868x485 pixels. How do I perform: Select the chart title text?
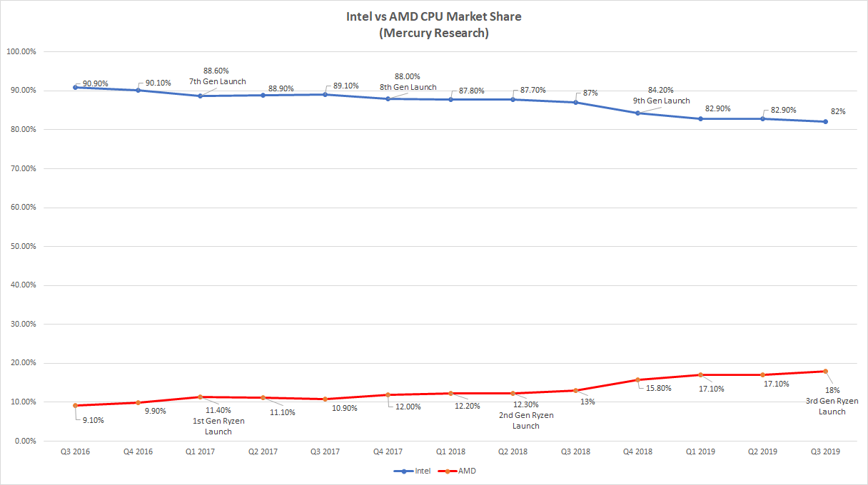point(433,25)
